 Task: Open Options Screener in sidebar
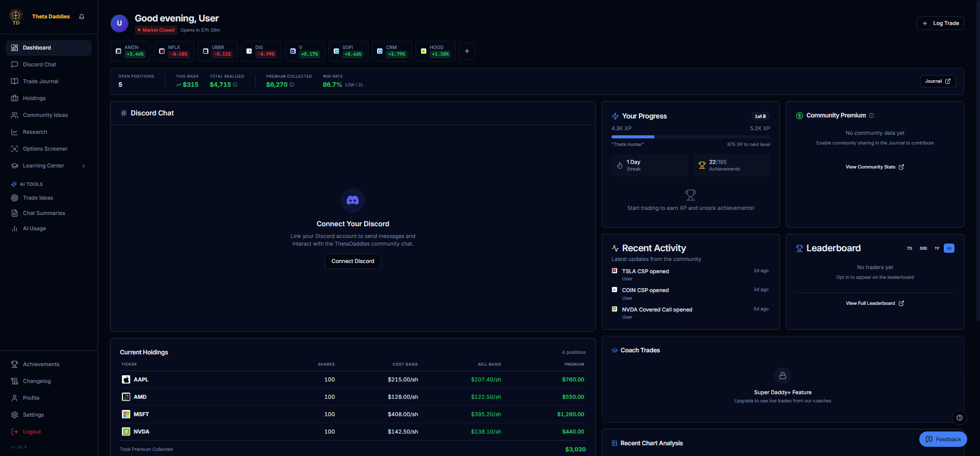pyautogui.click(x=49, y=149)
